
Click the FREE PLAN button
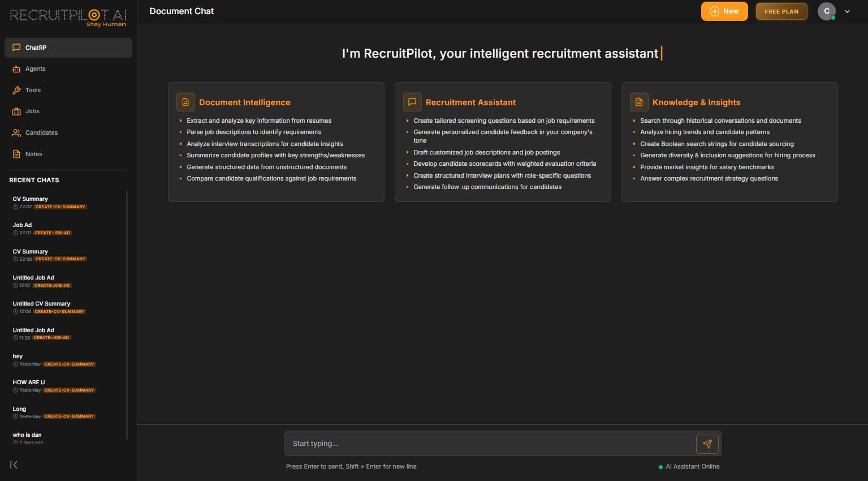pyautogui.click(x=781, y=11)
